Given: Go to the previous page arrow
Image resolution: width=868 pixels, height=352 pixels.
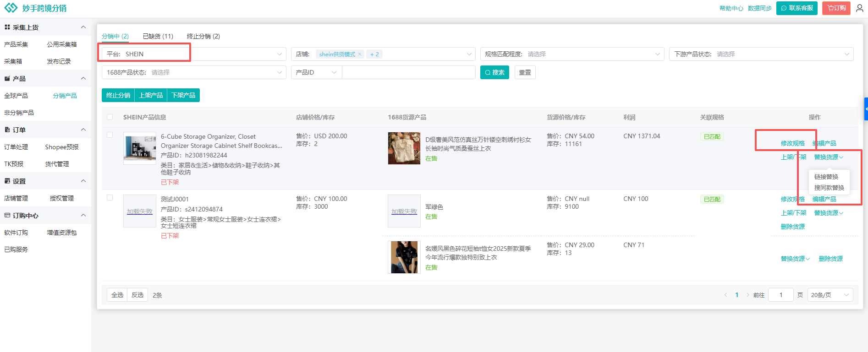Looking at the screenshot, I should 725,295.
